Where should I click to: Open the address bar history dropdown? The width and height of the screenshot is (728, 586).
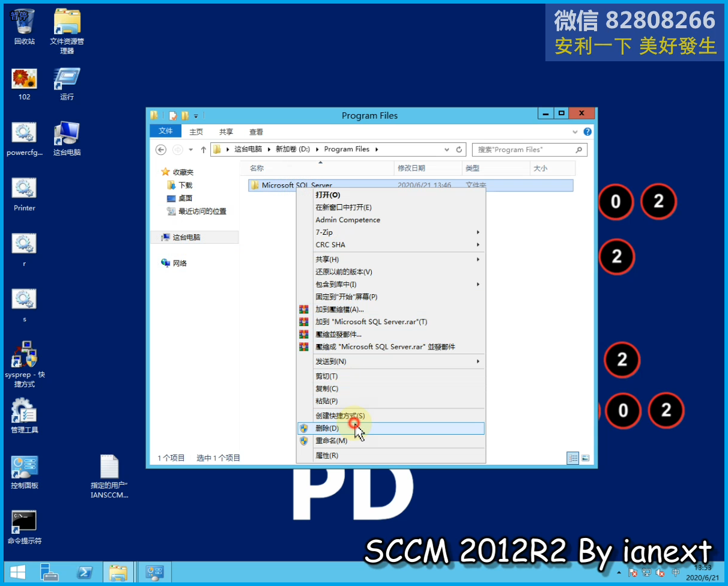447,150
